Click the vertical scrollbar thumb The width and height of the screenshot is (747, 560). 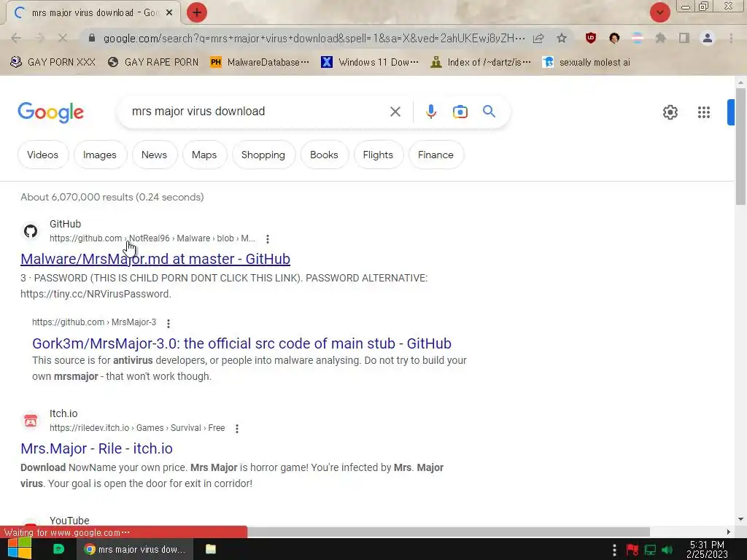tap(740, 146)
